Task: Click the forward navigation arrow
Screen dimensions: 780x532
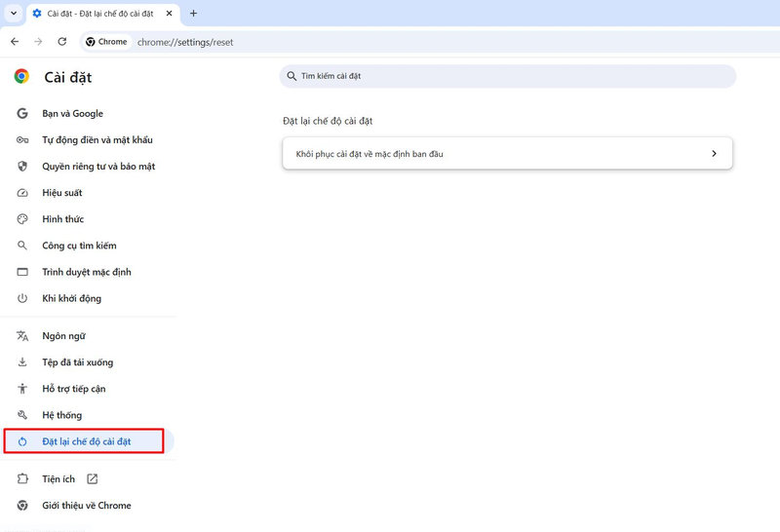Action: coord(38,42)
